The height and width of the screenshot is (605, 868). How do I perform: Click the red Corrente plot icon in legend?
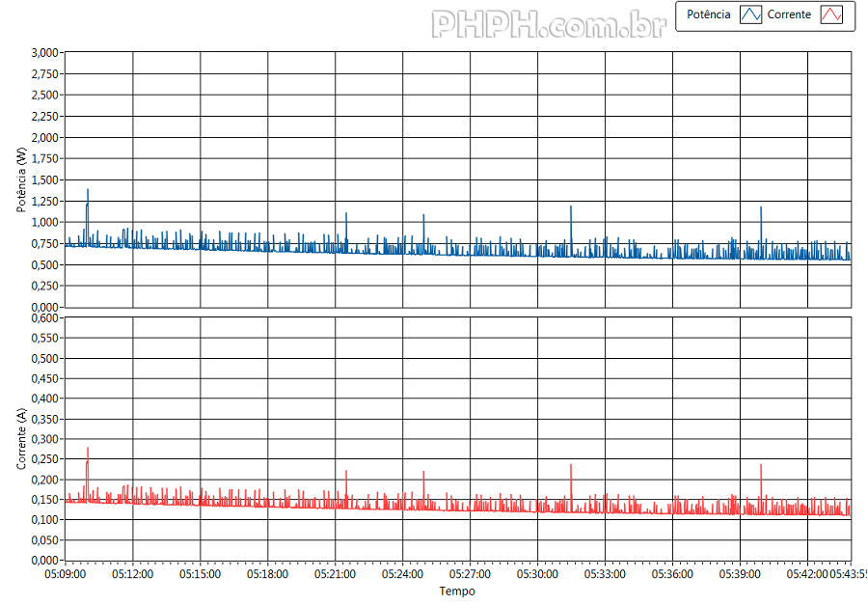tap(830, 14)
